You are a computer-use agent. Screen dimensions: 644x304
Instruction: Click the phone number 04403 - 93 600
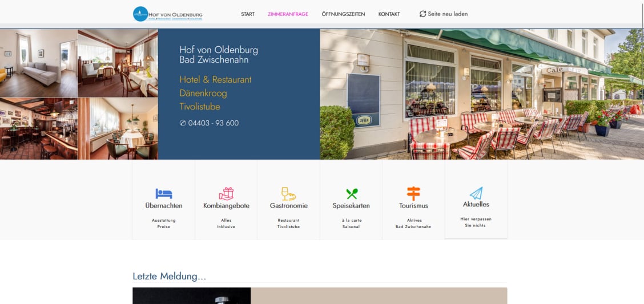213,123
